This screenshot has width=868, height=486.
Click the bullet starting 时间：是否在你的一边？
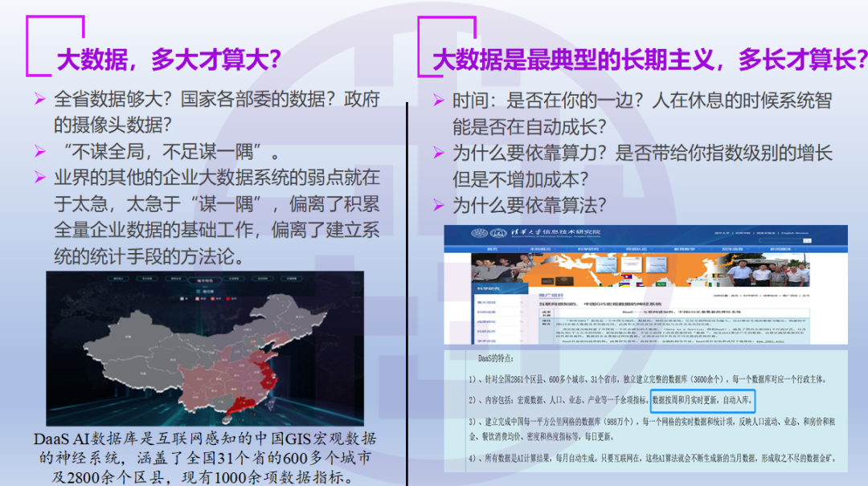click(642, 113)
